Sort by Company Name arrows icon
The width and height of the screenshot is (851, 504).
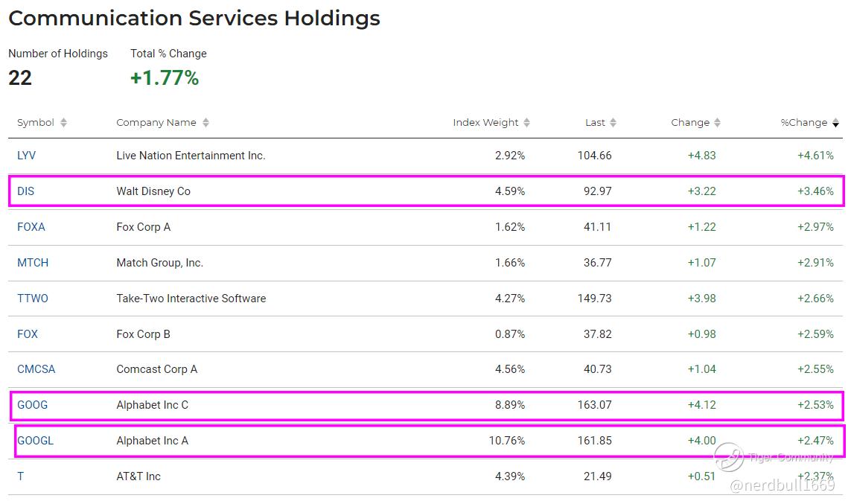click(x=205, y=123)
